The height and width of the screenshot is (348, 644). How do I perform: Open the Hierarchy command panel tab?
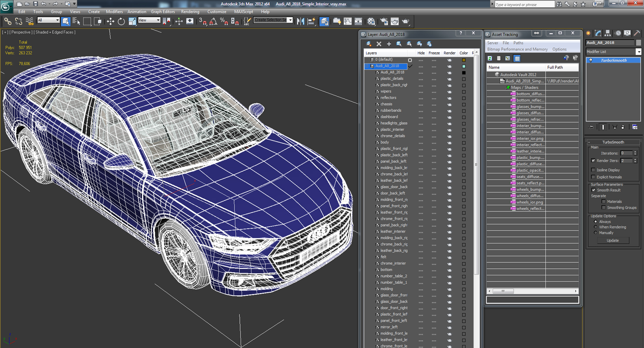coord(608,33)
